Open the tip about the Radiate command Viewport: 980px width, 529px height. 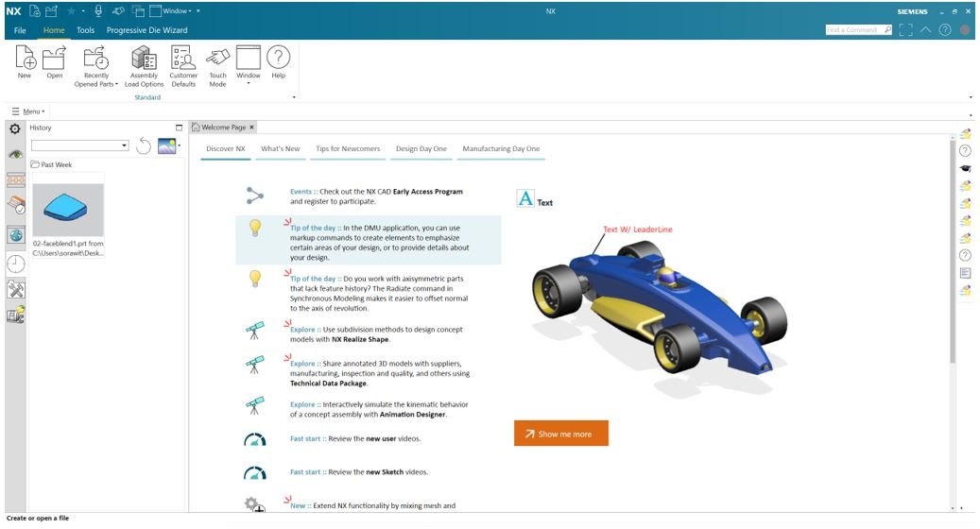(x=379, y=293)
